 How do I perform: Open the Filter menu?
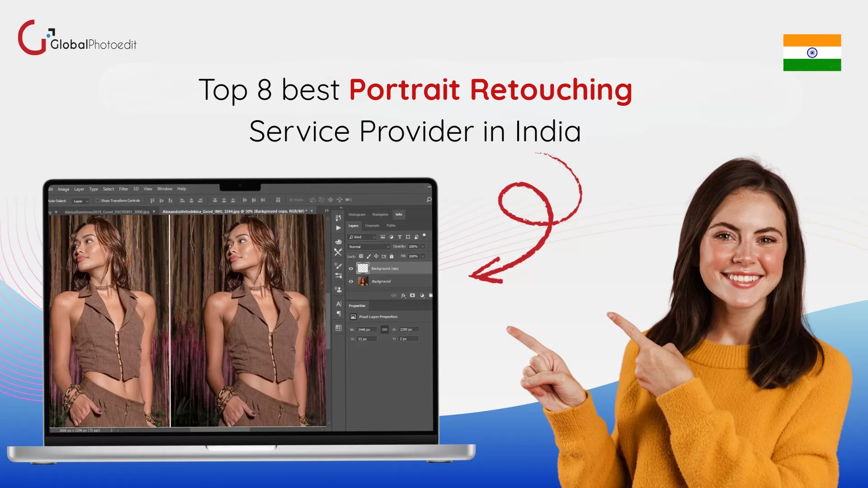[x=123, y=189]
